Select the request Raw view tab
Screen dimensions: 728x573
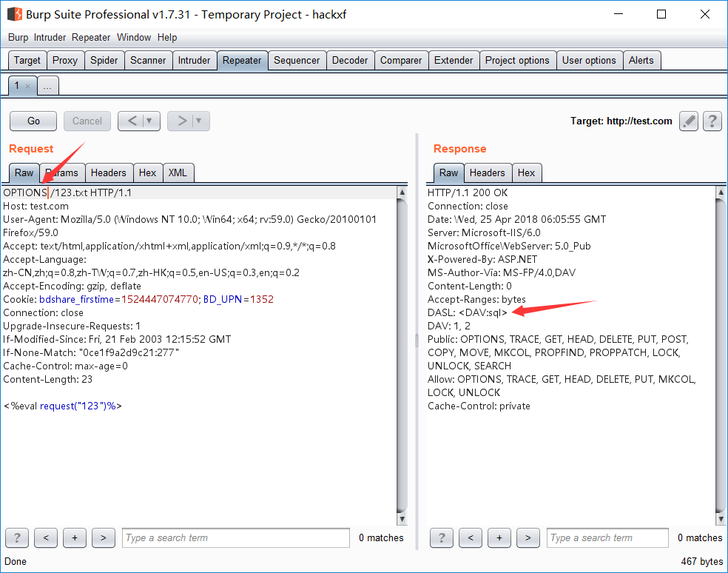pos(24,173)
